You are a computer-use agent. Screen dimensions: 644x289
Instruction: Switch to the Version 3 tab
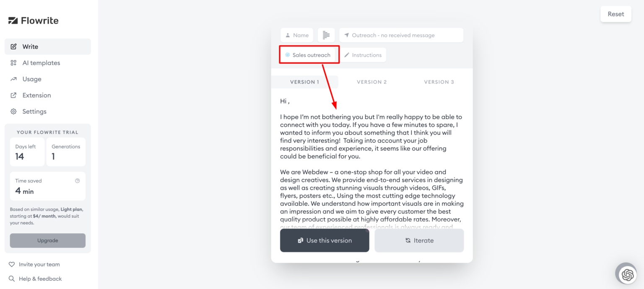[439, 82]
